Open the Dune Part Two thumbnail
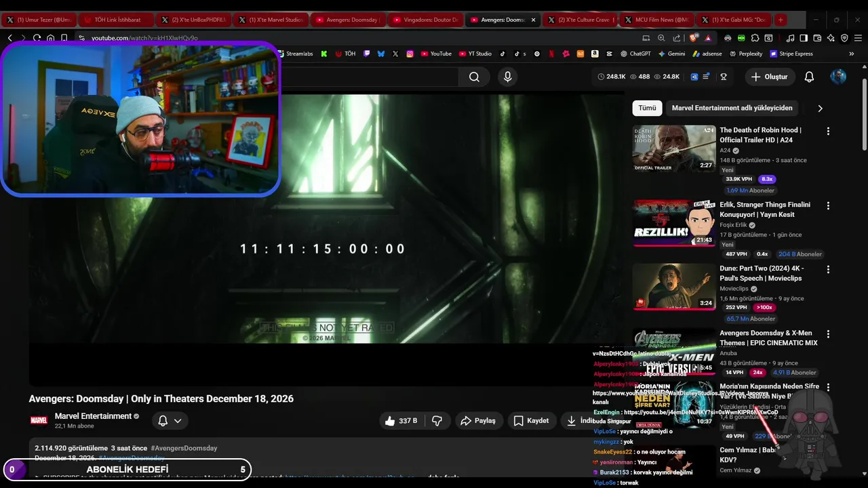This screenshot has height=488, width=868. pyautogui.click(x=674, y=287)
